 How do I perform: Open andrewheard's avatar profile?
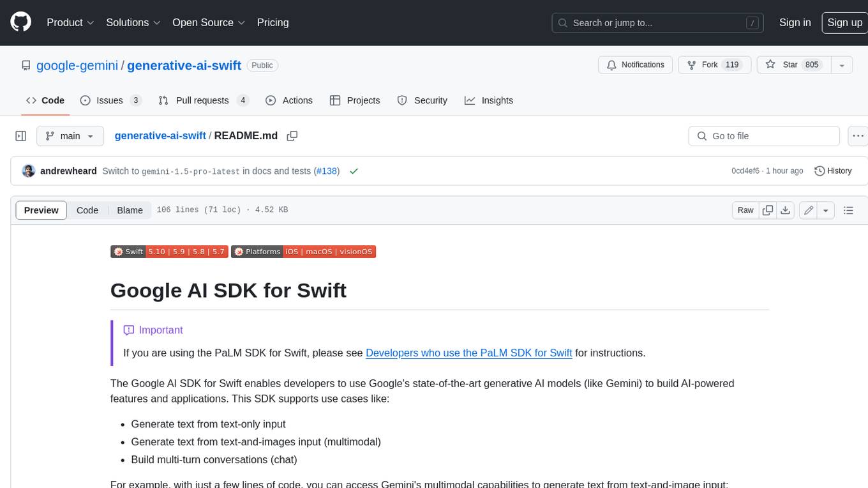pyautogui.click(x=29, y=171)
